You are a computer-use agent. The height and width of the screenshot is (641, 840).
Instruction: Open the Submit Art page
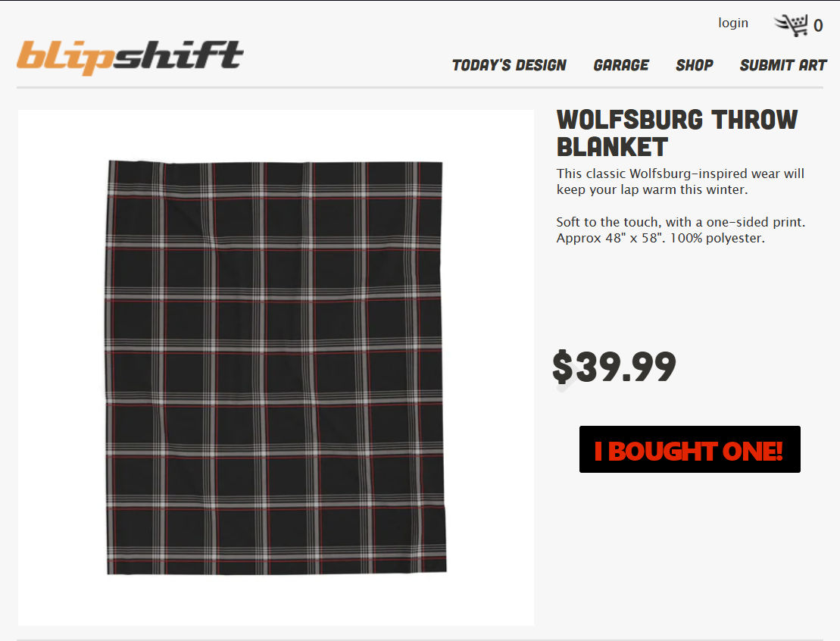(x=783, y=65)
